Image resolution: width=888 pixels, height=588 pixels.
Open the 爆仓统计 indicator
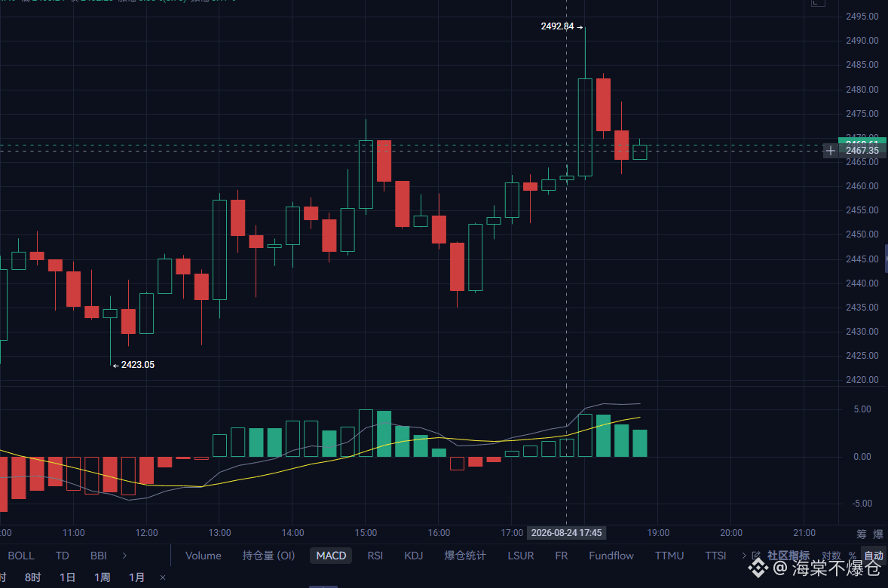(x=465, y=556)
